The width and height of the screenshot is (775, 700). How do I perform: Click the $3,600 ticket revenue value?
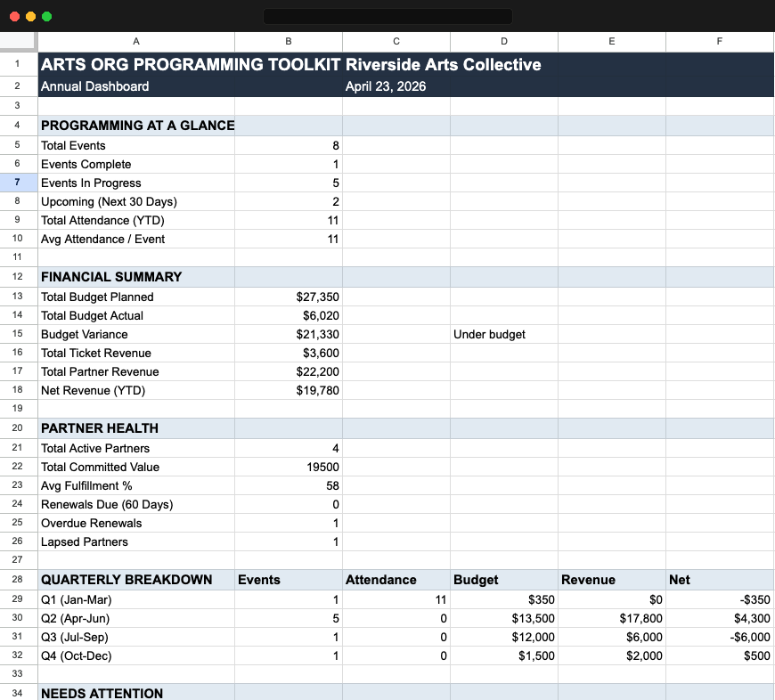pyautogui.click(x=289, y=353)
